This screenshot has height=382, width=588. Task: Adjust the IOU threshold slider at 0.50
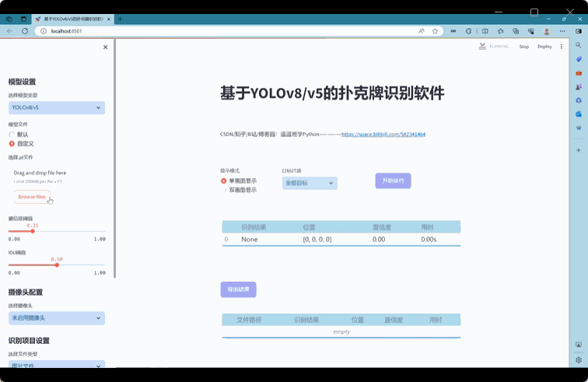[x=57, y=265]
